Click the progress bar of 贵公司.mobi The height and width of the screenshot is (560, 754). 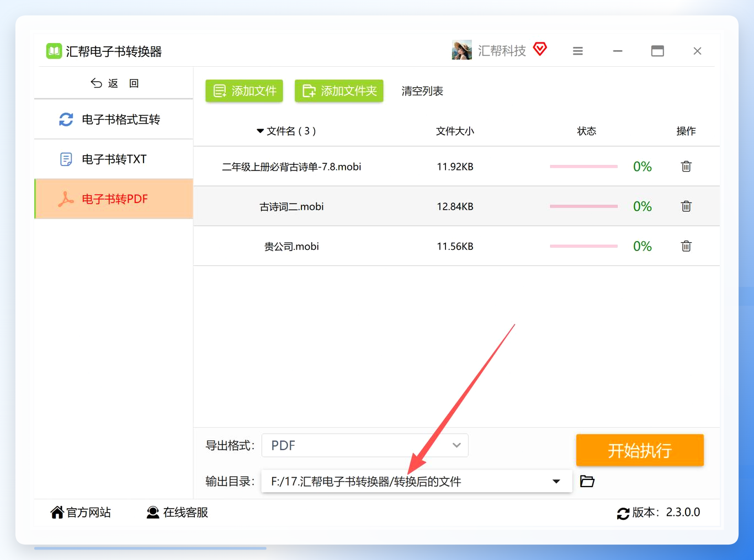[x=583, y=246]
